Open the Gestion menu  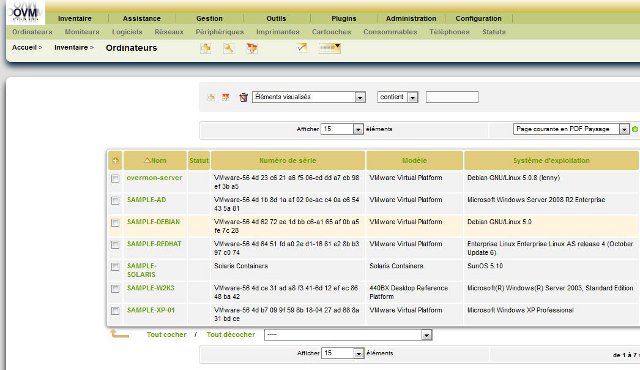[209, 18]
